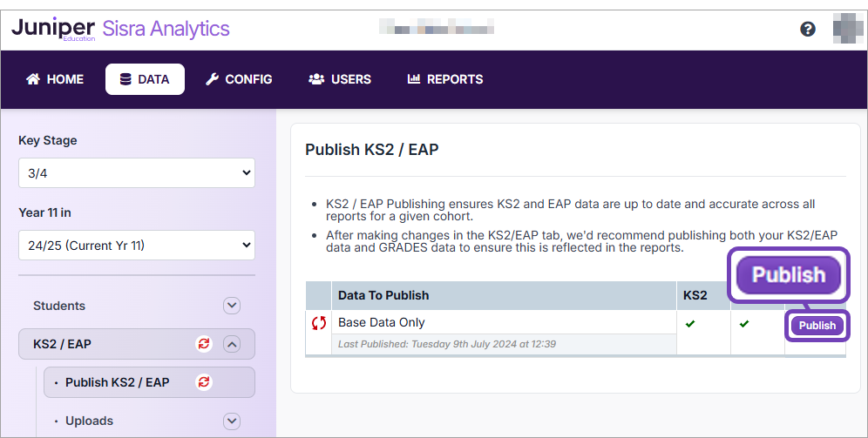Open the Key Stage dropdown
Screen dimensions: 868x438
(136, 173)
